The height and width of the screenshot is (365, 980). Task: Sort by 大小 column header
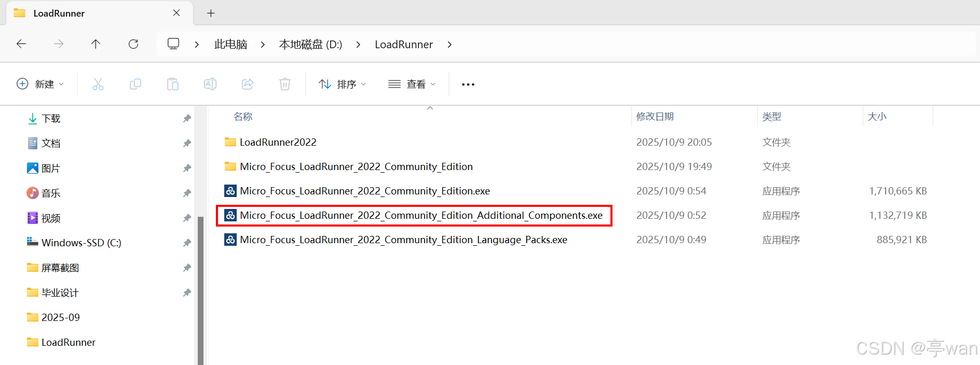point(877,117)
